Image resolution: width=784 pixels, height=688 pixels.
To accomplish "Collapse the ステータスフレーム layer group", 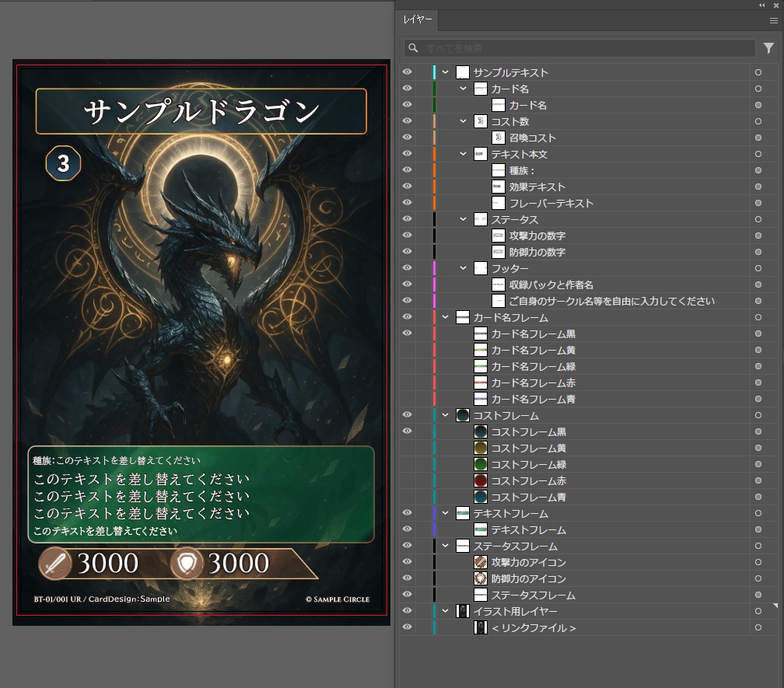I will point(446,546).
